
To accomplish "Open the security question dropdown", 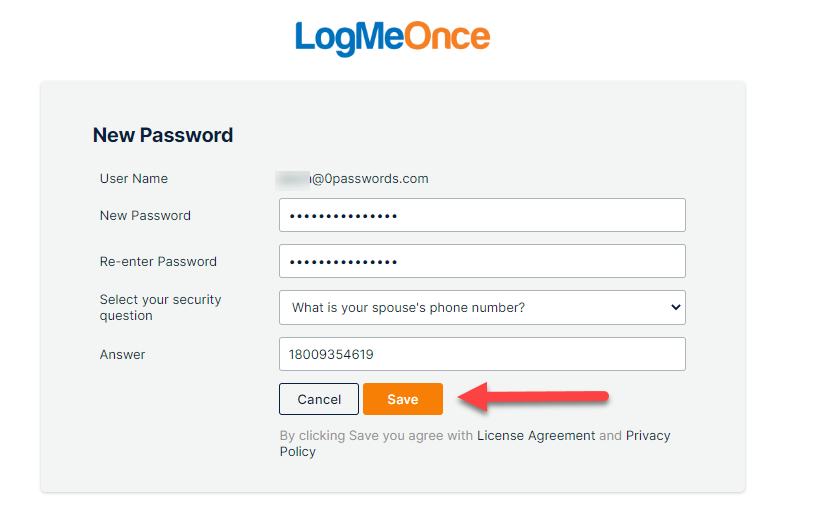I will (x=482, y=308).
